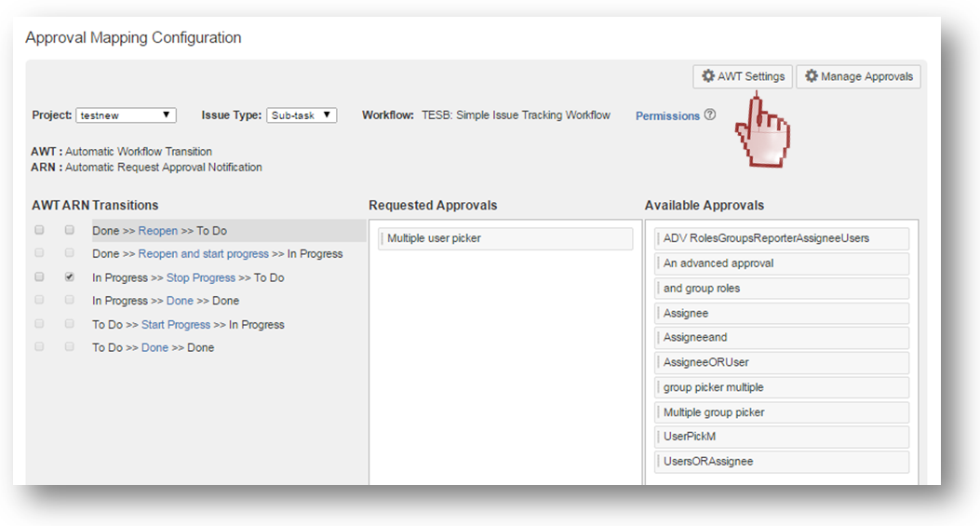
Task: Expand the Project dropdown showing testnew
Action: [126, 115]
